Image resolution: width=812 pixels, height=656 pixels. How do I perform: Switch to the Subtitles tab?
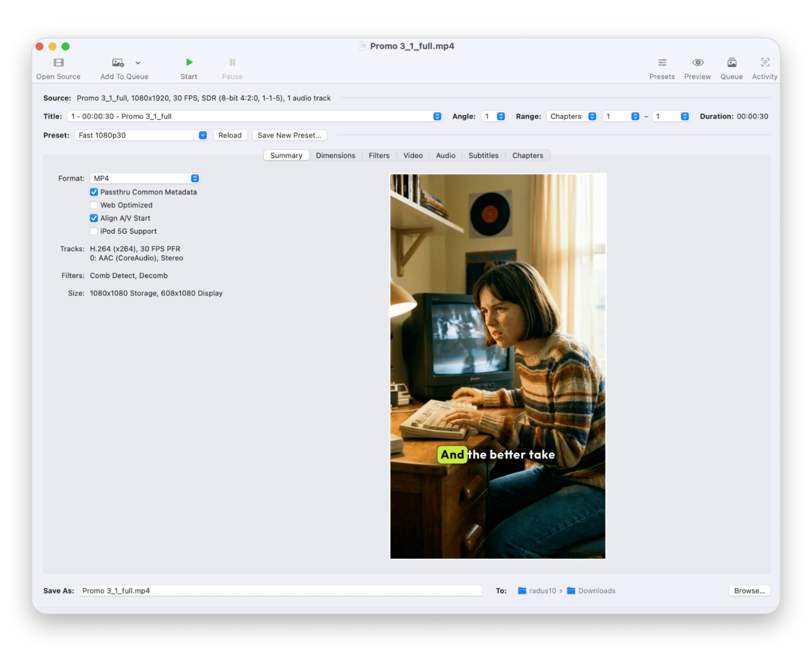point(484,155)
